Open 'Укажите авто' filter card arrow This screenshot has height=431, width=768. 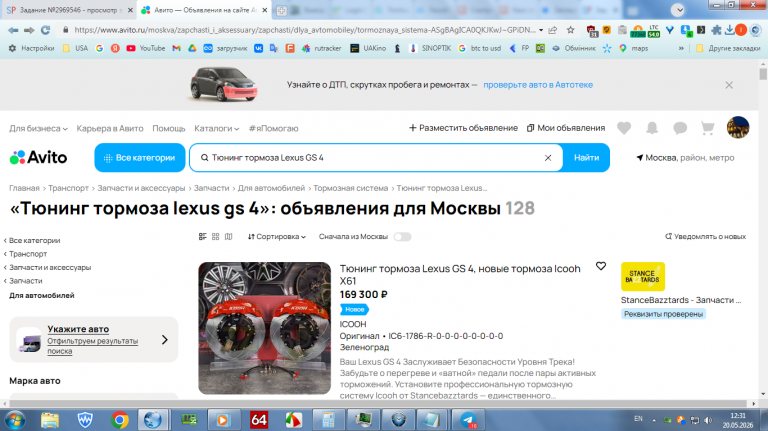pyautogui.click(x=165, y=339)
